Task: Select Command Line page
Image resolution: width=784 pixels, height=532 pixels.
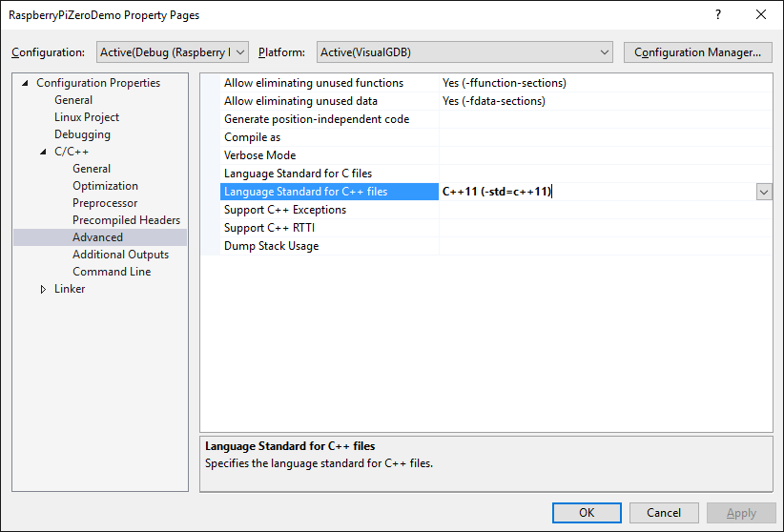Action: click(112, 272)
